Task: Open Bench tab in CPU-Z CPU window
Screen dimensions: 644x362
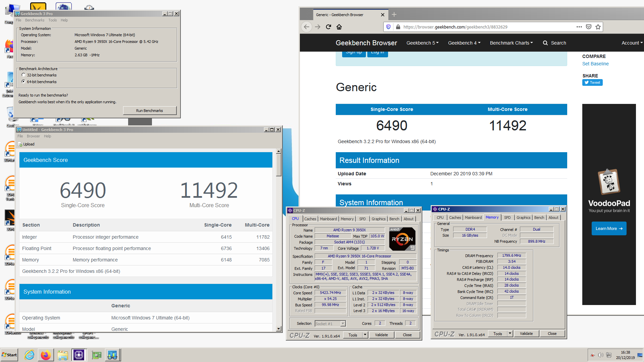Action: (394, 219)
